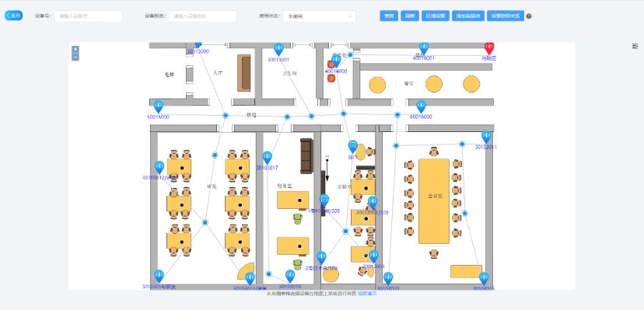
Task: Select the red danger zone marker
Action: point(488,48)
